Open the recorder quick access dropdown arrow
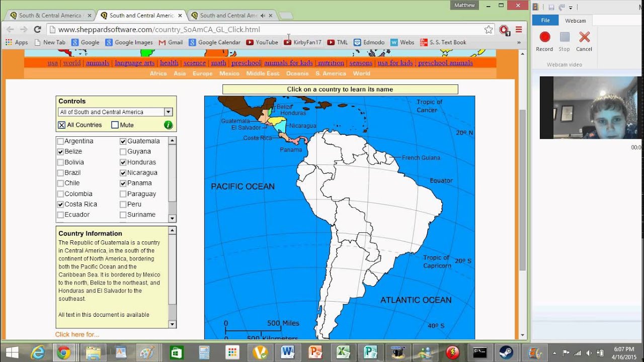Viewport: 644px width, 362px height. pos(571,8)
